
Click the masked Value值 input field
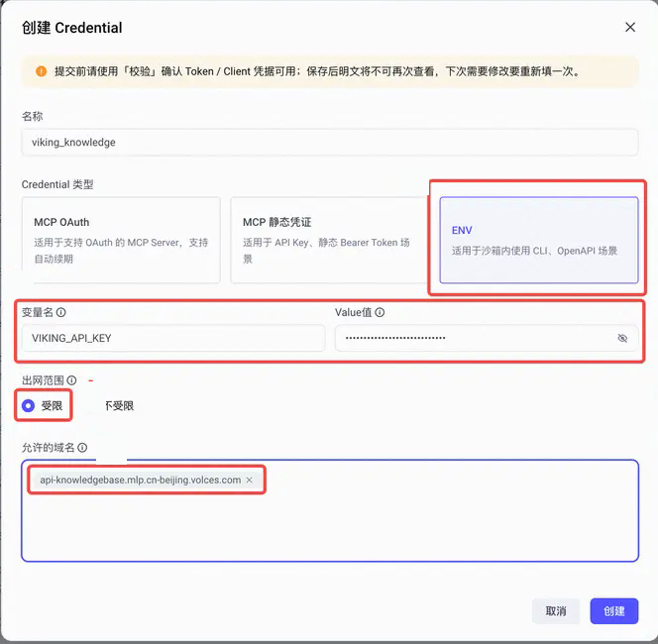(x=487, y=338)
